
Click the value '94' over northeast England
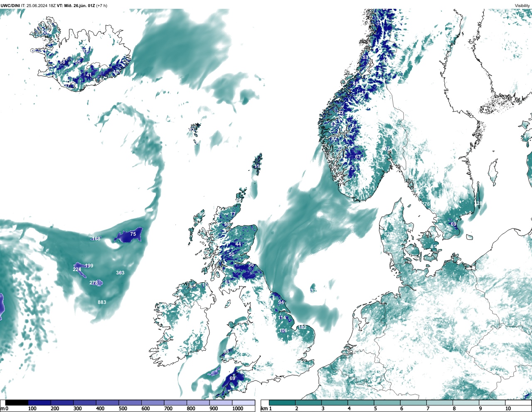[x=281, y=302]
